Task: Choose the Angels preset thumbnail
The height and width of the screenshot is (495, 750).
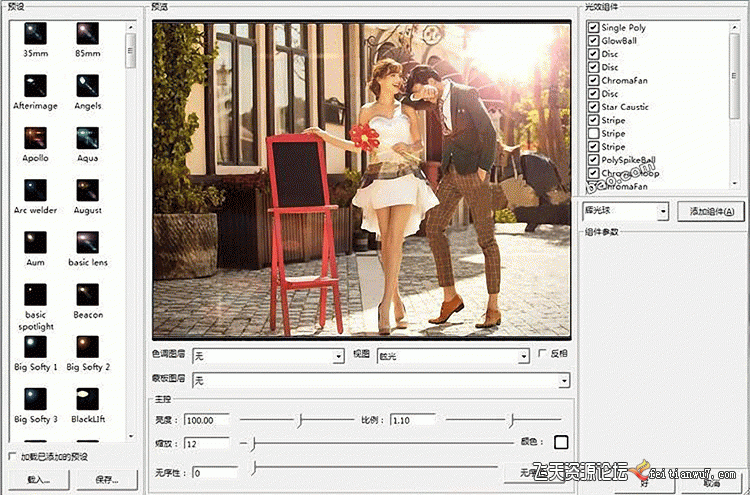Action: (87, 87)
